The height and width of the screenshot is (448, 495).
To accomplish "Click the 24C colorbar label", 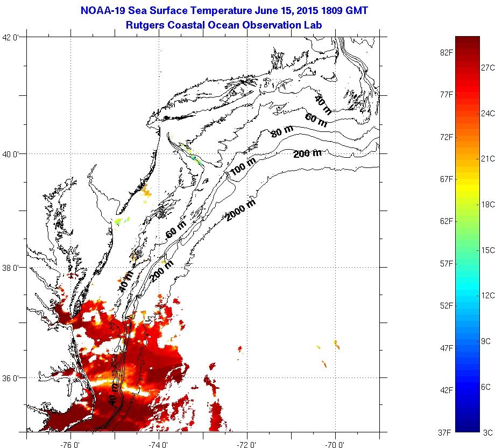I will (x=488, y=113).
